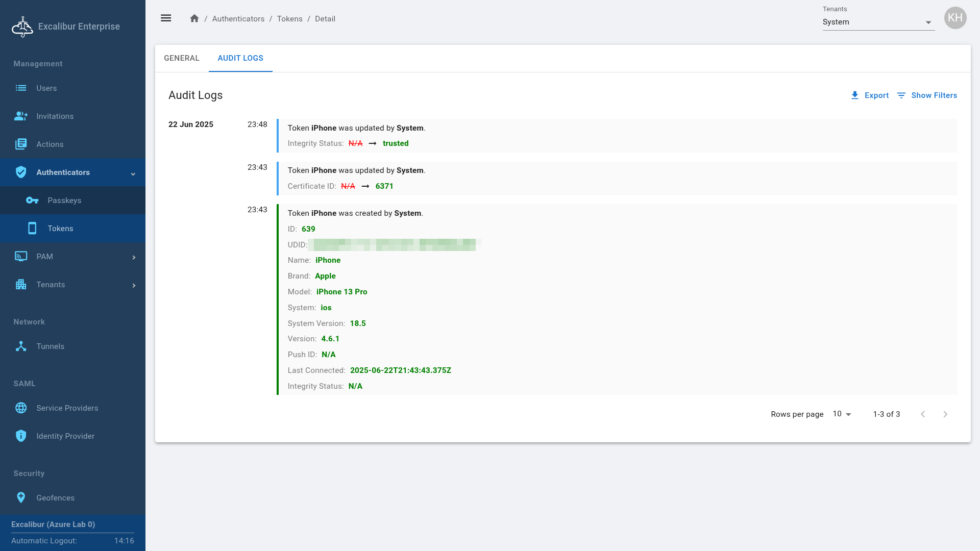Collapse the Authenticators sidebar group
This screenshot has height=551, width=980.
click(133, 173)
